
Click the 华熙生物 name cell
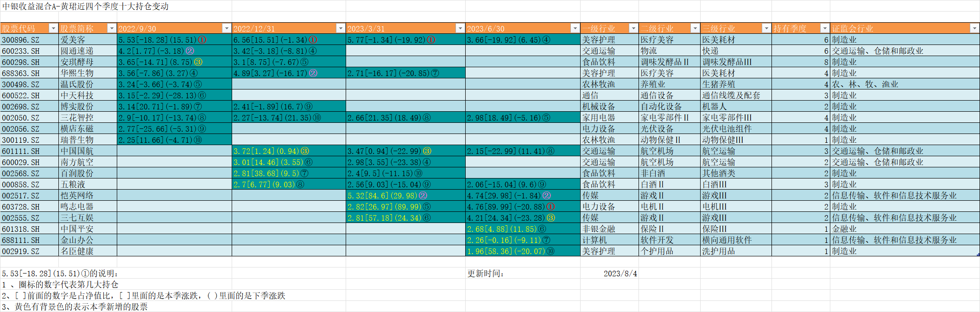tap(88, 73)
